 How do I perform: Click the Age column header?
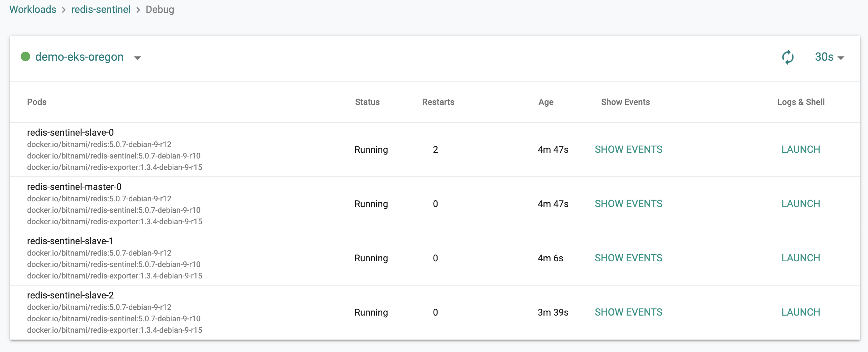(546, 102)
